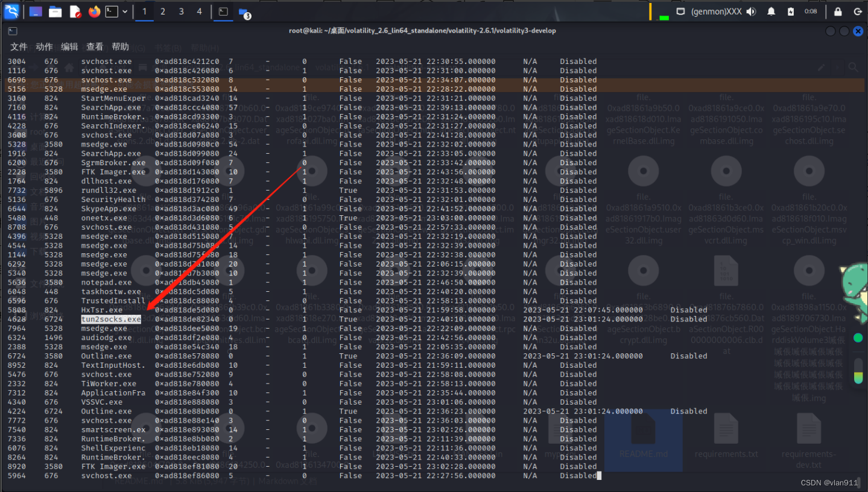Select the notepad.exe process entry
868x492 pixels.
pos(107,282)
